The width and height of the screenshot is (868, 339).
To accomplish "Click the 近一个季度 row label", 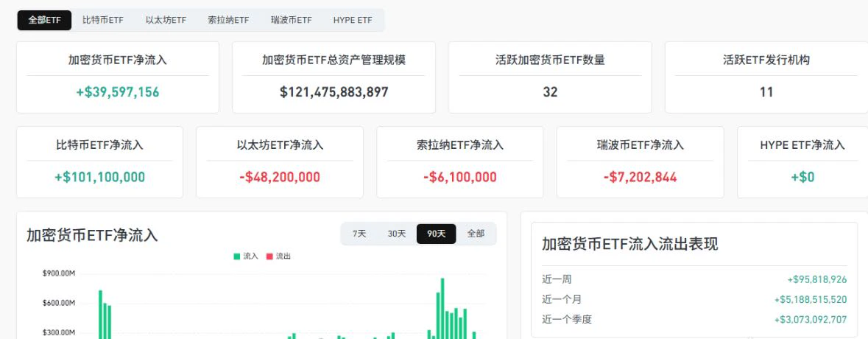I will point(566,320).
